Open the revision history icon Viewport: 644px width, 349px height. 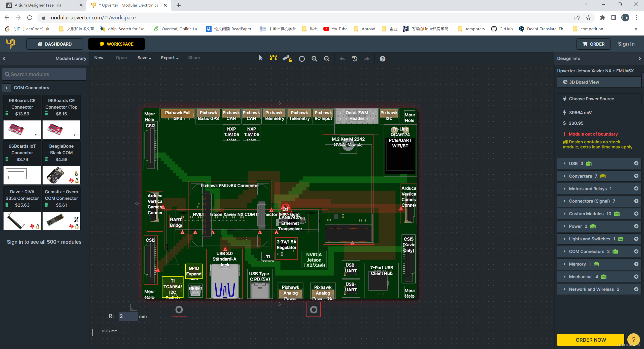354,59
